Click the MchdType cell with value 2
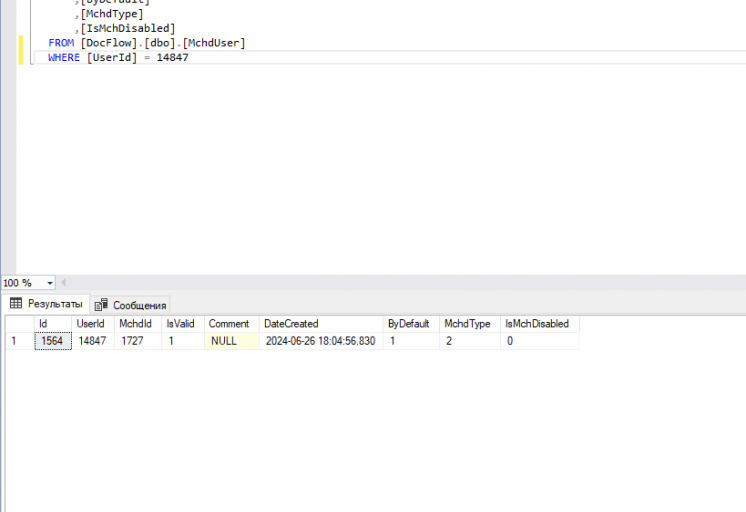This screenshot has width=746, height=512. click(x=470, y=341)
